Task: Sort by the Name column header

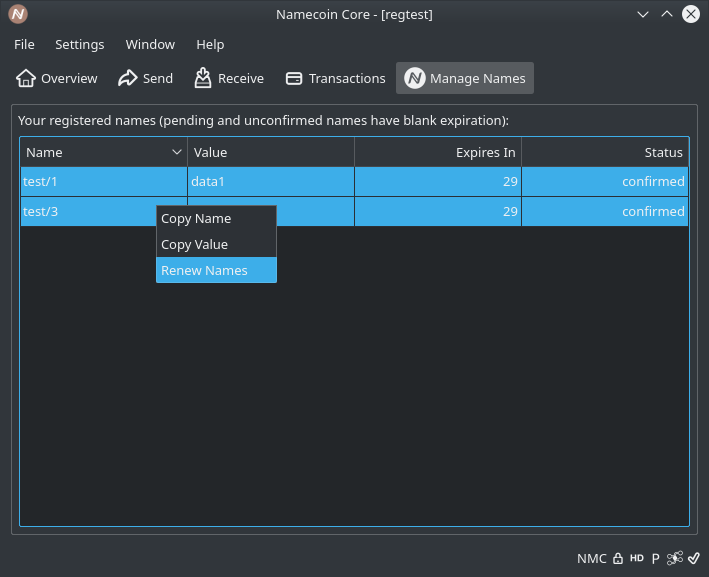Action: click(104, 152)
